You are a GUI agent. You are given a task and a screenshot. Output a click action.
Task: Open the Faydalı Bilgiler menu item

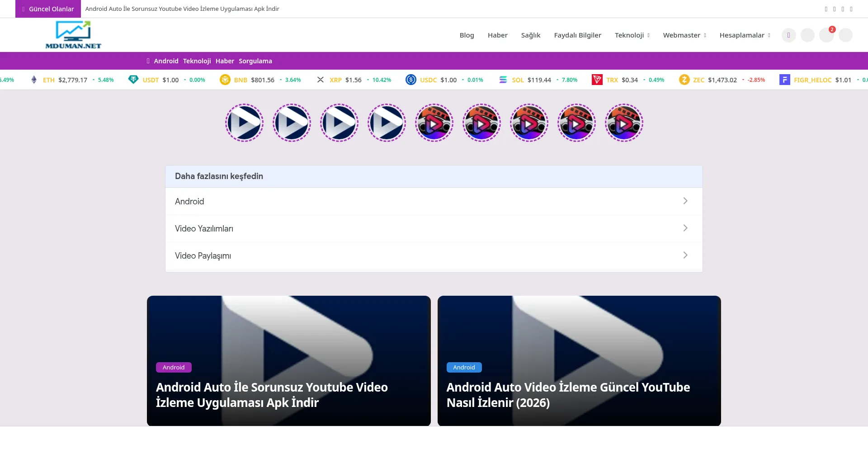[x=577, y=35]
